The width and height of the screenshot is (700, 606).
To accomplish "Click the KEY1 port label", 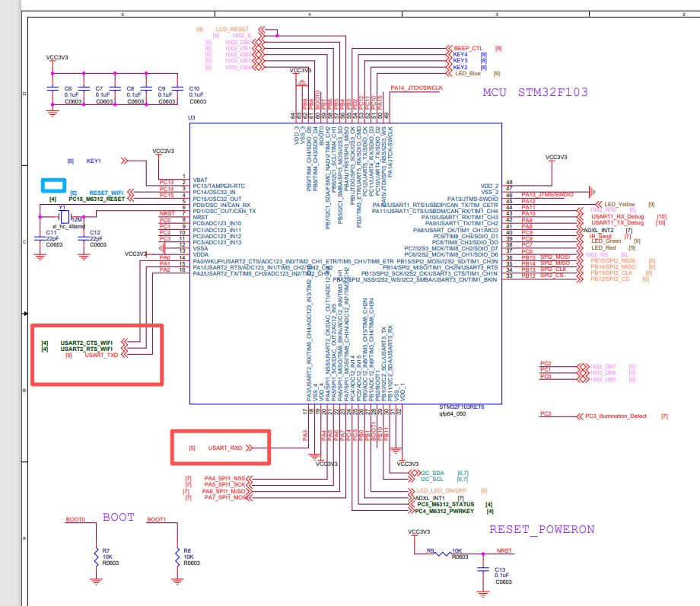I will point(94,161).
